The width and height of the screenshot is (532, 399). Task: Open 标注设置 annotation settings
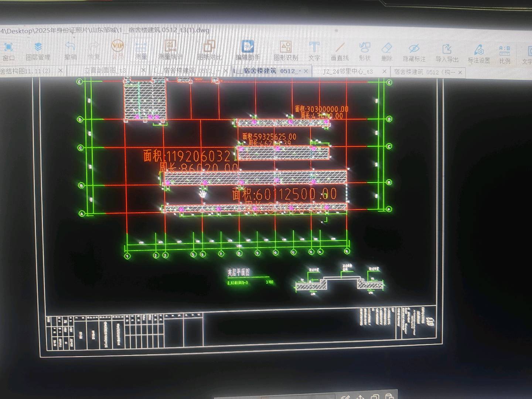point(479,54)
